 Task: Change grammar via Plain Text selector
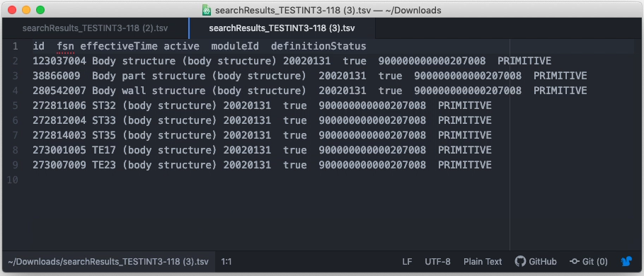(x=483, y=262)
